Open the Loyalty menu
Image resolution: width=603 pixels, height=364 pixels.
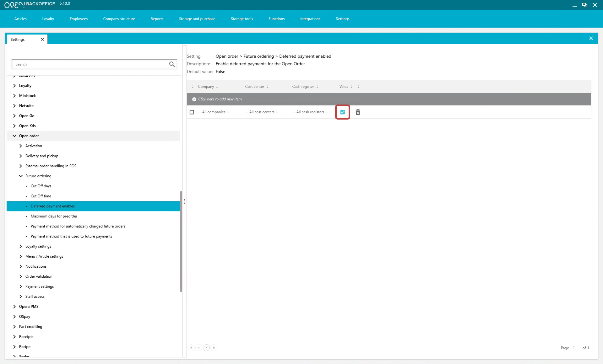point(48,19)
